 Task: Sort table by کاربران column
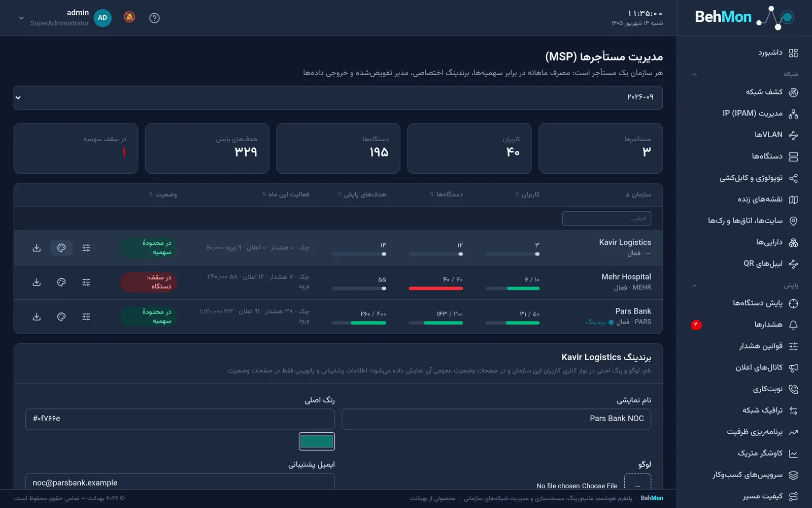527,195
